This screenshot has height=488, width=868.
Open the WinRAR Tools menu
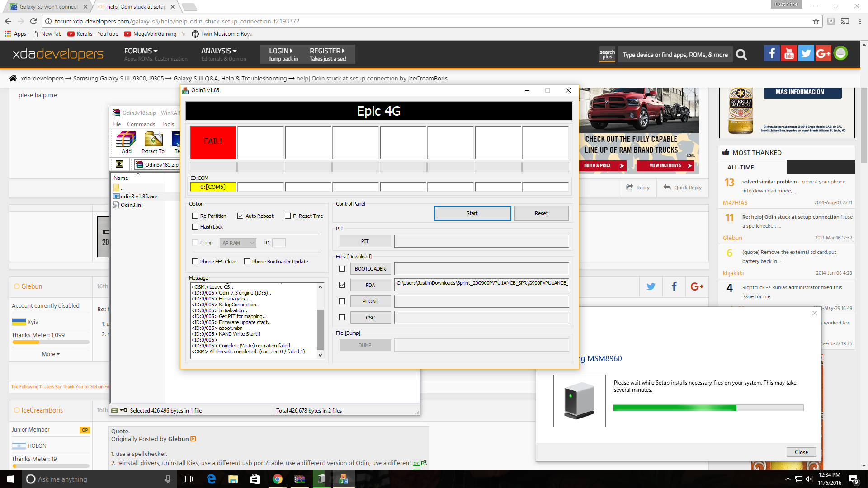click(x=168, y=124)
